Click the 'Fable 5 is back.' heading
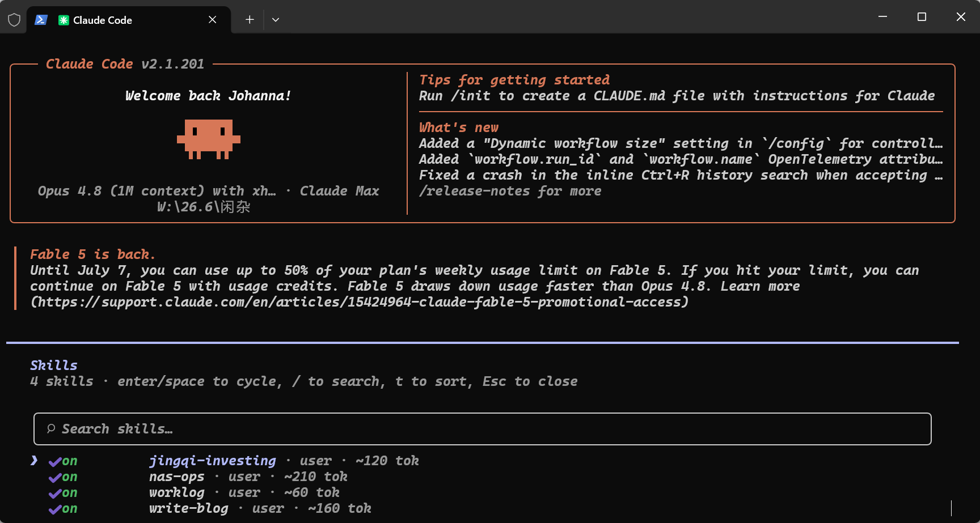Image resolution: width=980 pixels, height=523 pixels. (92, 254)
